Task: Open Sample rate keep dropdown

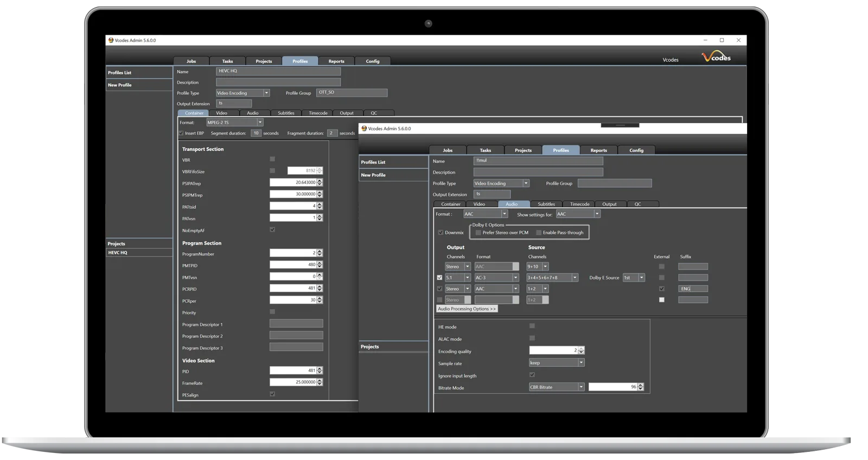Action: tap(557, 363)
